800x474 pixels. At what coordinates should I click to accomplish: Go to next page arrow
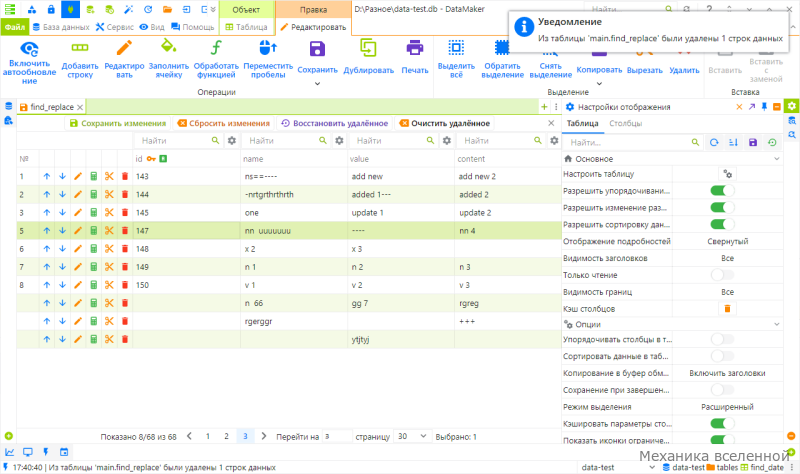264,436
